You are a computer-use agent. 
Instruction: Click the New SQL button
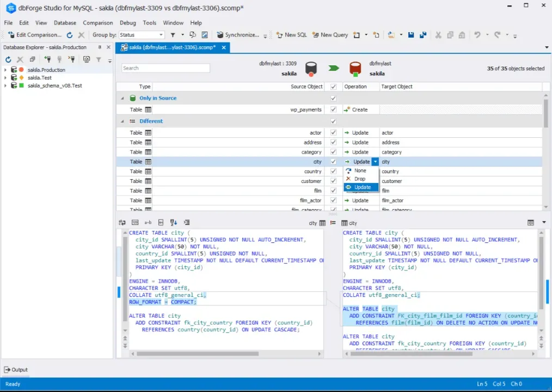pos(291,35)
